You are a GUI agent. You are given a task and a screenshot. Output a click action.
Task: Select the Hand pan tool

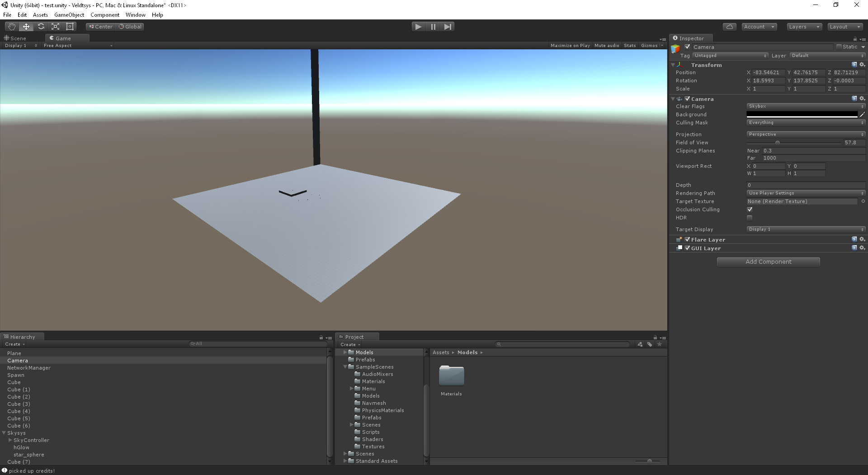(x=11, y=26)
